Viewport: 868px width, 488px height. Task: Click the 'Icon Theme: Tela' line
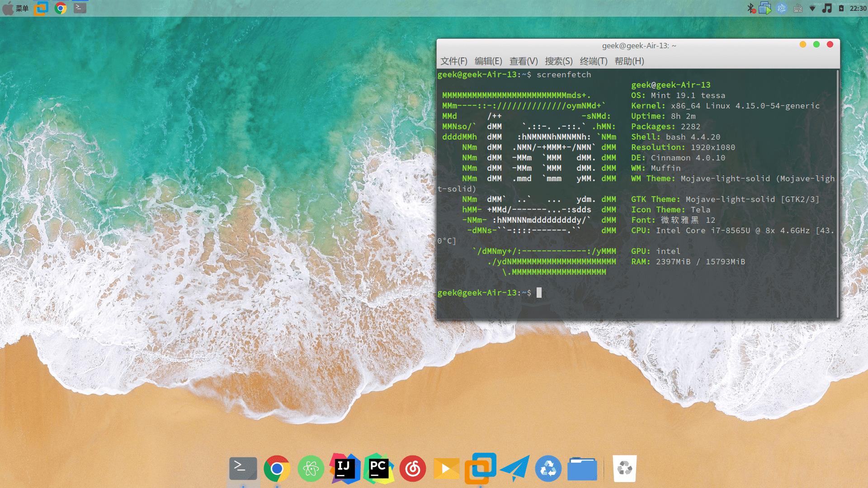tap(670, 210)
